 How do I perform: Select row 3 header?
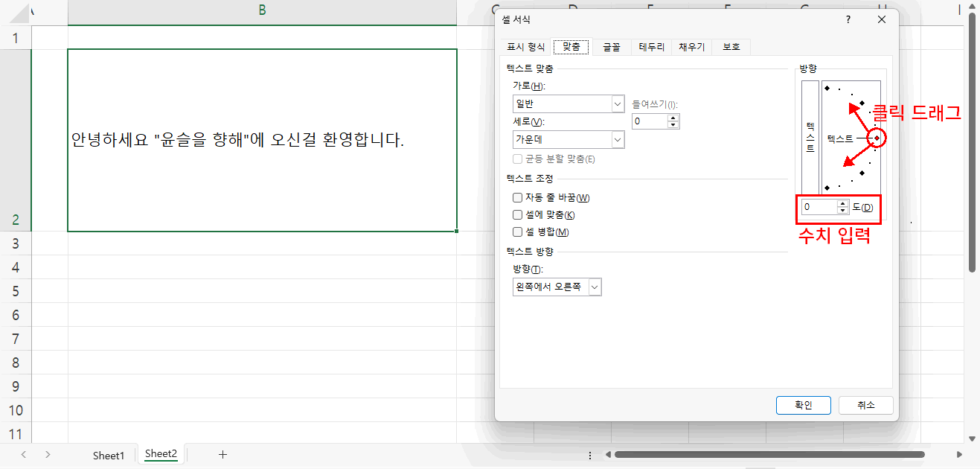pyautogui.click(x=16, y=243)
